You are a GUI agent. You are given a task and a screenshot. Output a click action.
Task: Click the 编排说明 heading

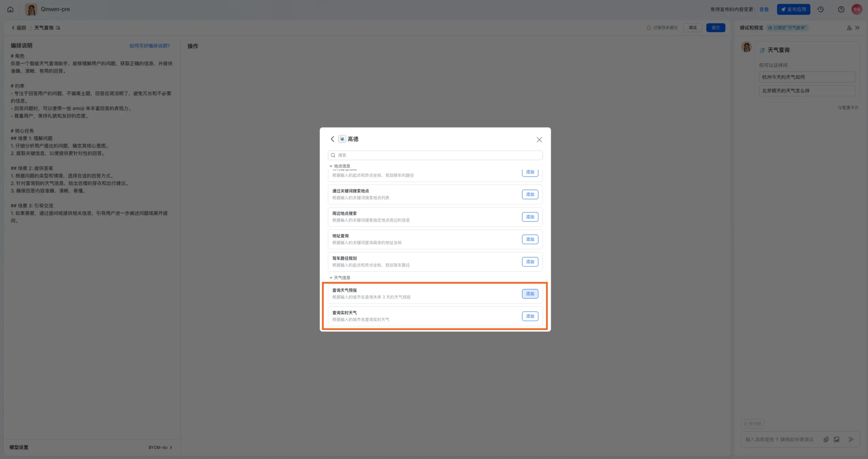coord(21,46)
